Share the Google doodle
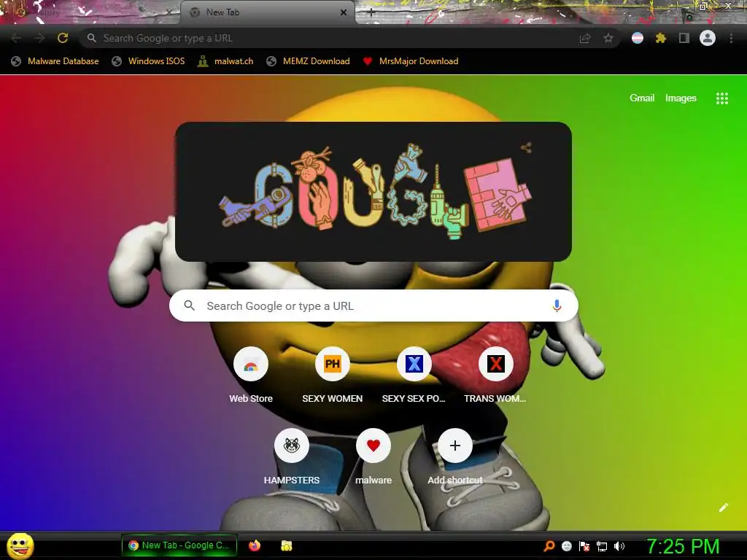The image size is (747, 560). (x=526, y=147)
